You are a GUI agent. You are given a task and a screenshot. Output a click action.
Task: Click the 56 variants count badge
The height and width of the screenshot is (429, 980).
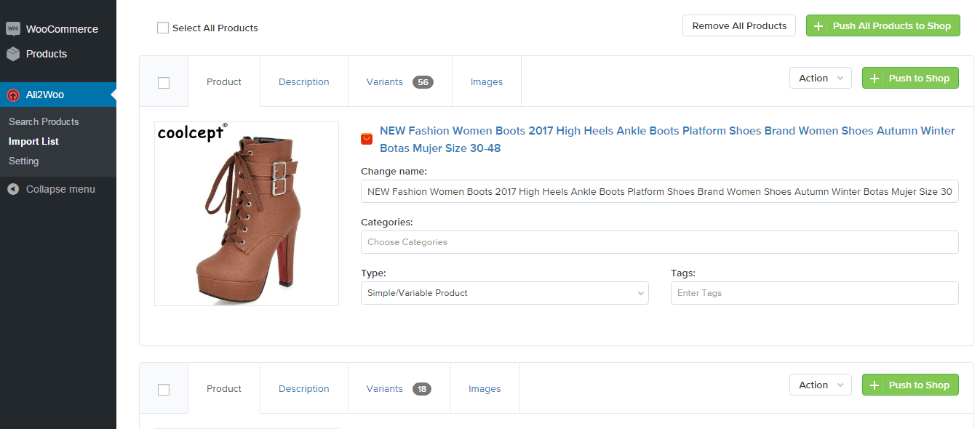coord(423,82)
